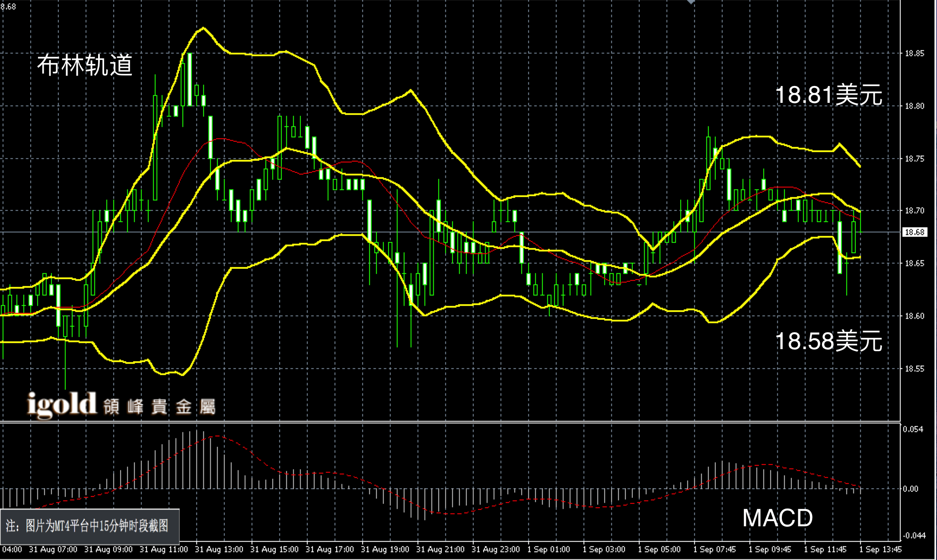The height and width of the screenshot is (560, 937).
Task: Click the MACD indicator label
Action: [x=777, y=518]
